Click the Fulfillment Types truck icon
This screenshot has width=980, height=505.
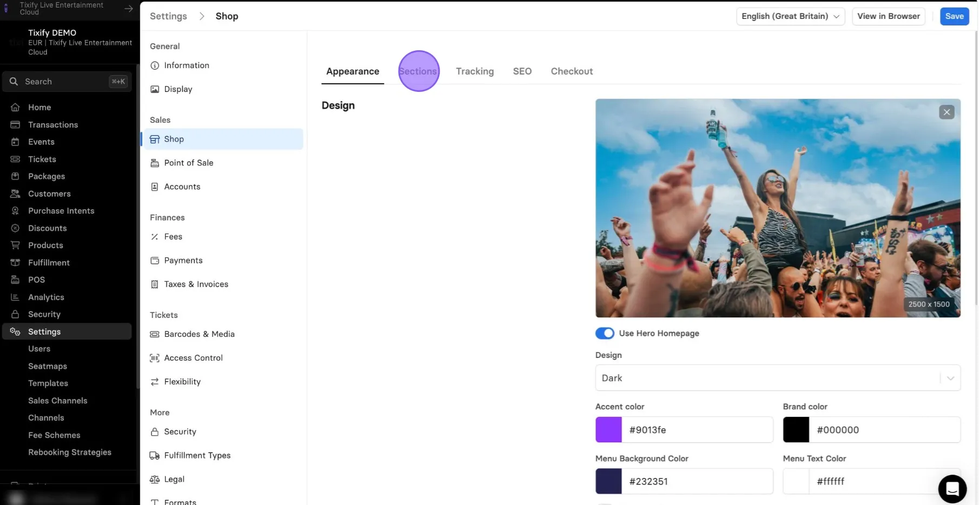(155, 455)
